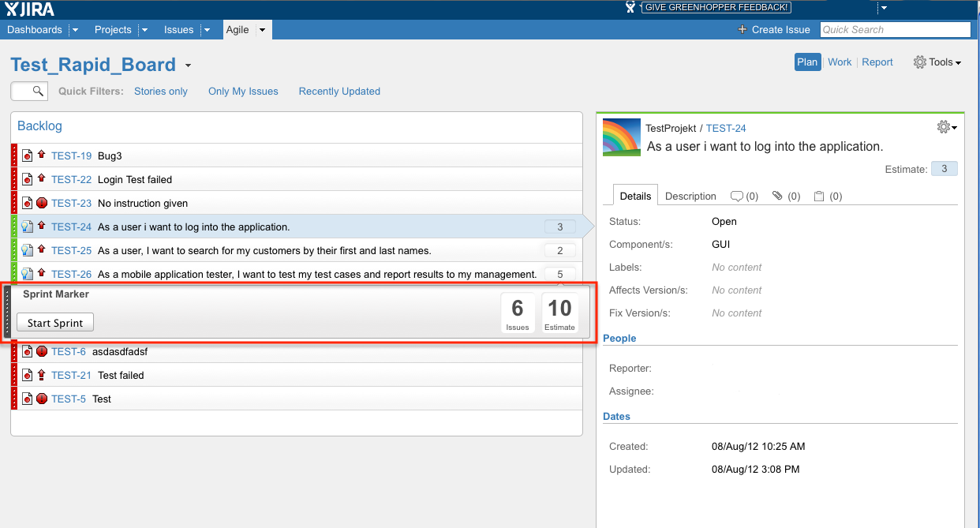Click story lightbulb icon of TEST-26
Image resolution: width=980 pixels, height=528 pixels.
point(27,274)
